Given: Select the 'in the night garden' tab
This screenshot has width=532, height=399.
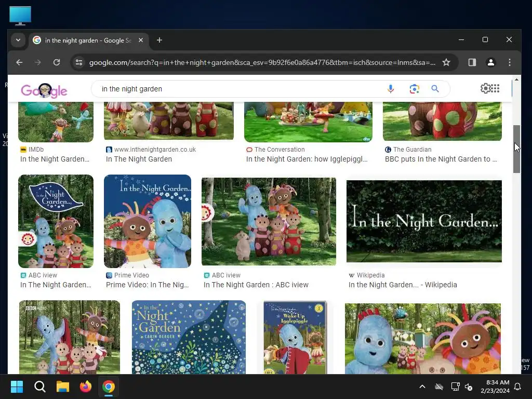Looking at the screenshot, I should (x=88, y=41).
